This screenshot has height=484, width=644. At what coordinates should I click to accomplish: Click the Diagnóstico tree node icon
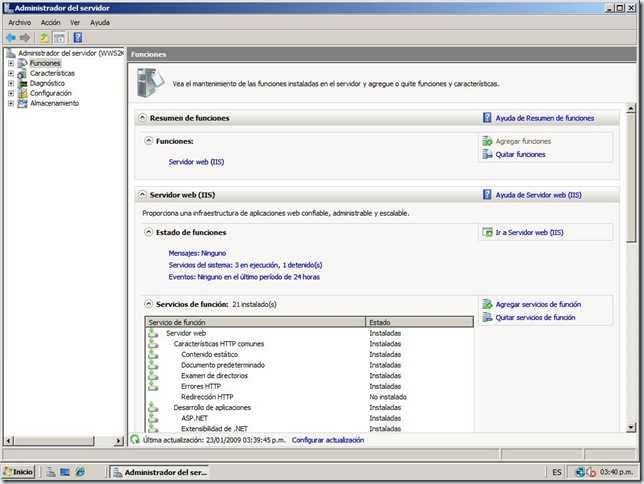point(23,83)
